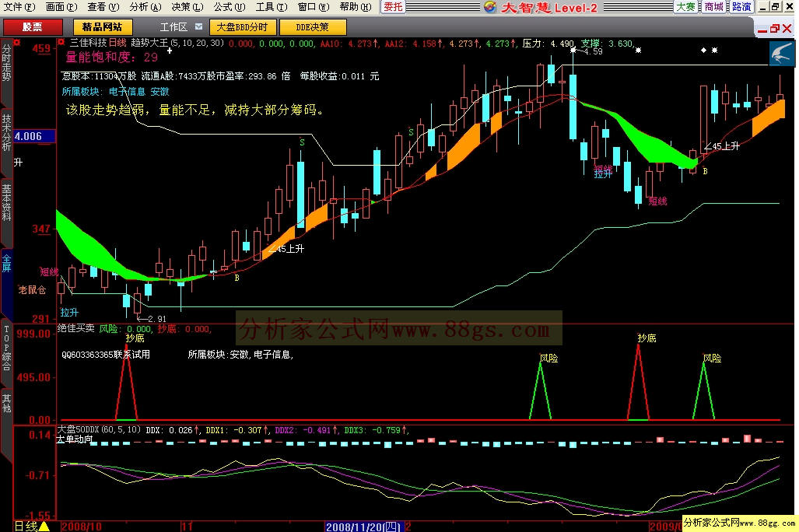
Task: Open the 决策(L) menu
Action: click(187, 7)
